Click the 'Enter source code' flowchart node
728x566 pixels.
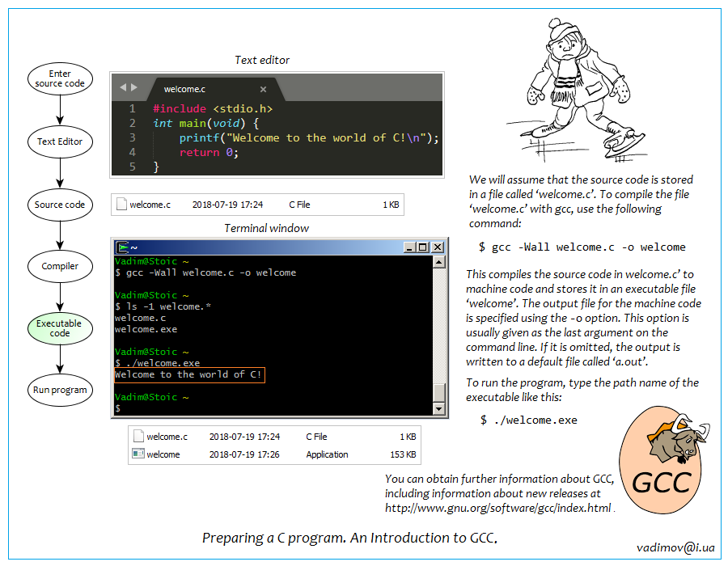[x=60, y=78]
